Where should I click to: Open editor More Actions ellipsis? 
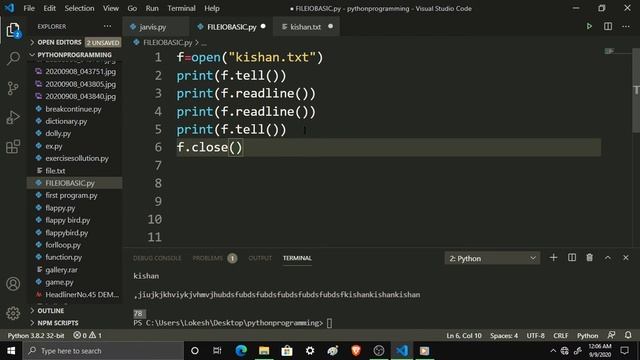[x=626, y=26]
